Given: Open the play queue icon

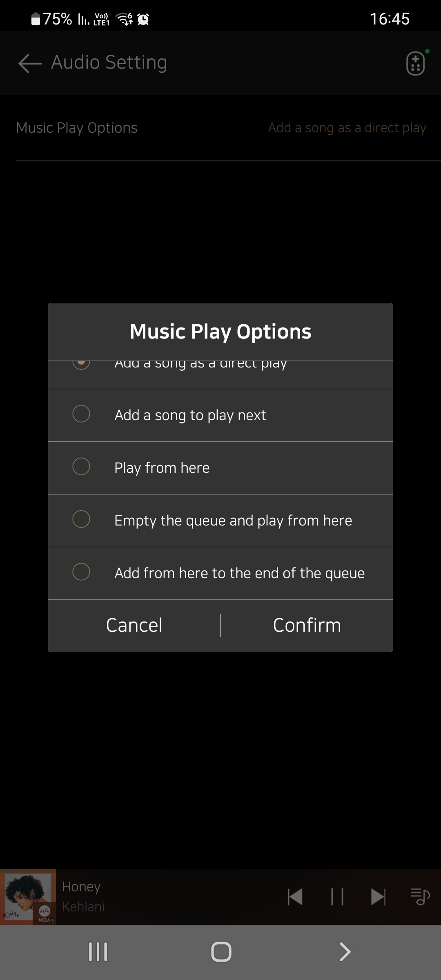Looking at the screenshot, I should point(420,897).
